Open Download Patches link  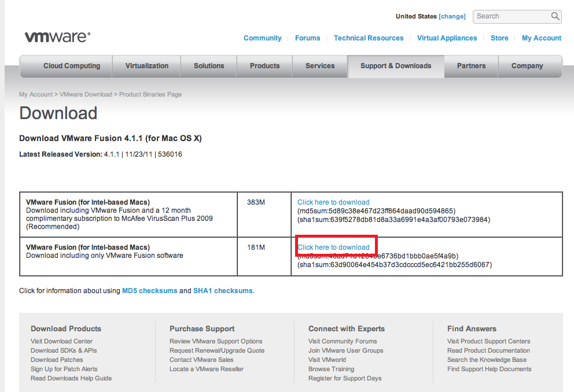[57, 360]
